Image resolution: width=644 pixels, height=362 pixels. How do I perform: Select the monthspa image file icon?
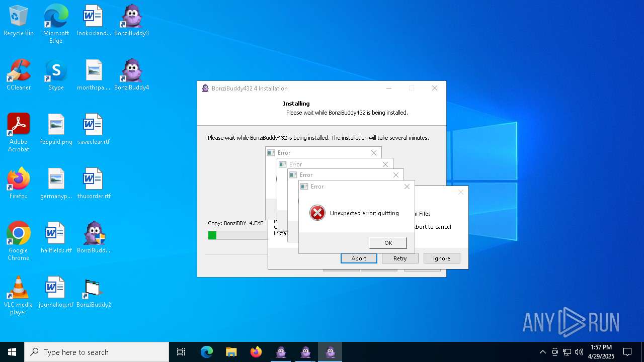(94, 75)
